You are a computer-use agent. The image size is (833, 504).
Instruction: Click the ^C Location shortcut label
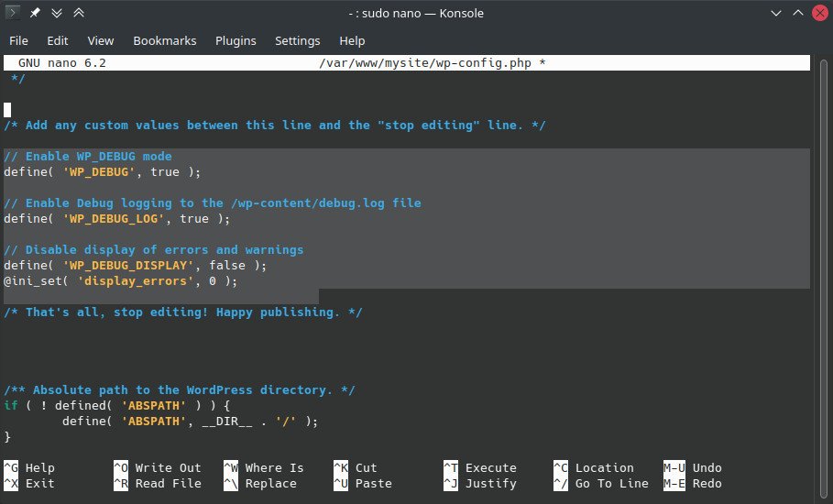(x=594, y=468)
